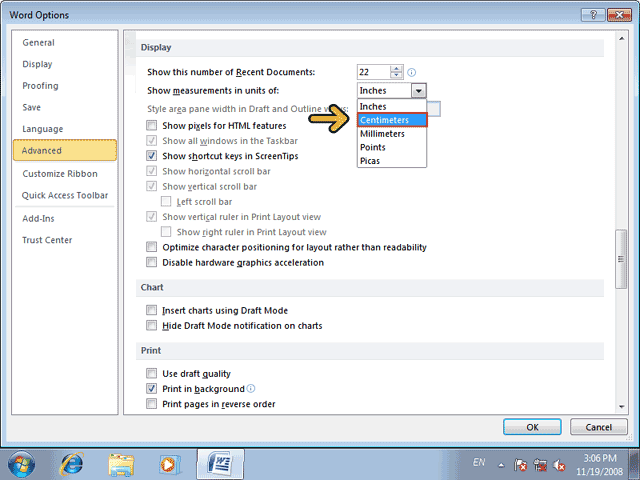The image size is (640, 480).
Task: Click the network status tray icon
Action: (x=540, y=465)
